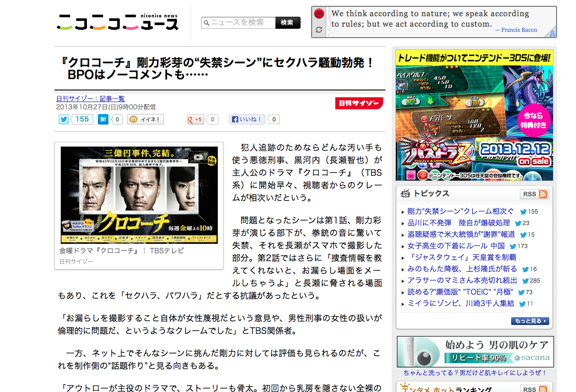Click the publish date 2013年10月27日(日)9時00分配信
Viewport: 576px width, 392px height.
pos(106,107)
